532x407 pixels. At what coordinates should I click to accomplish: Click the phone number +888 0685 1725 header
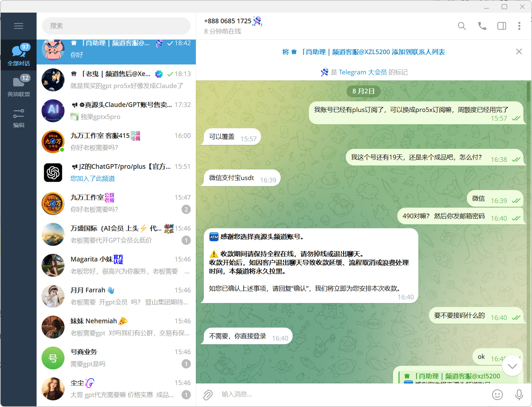click(x=228, y=21)
